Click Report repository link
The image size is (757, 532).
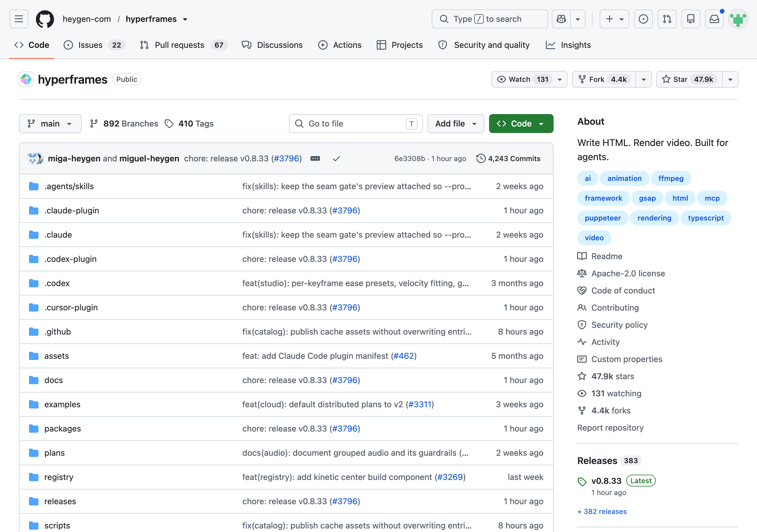pyautogui.click(x=610, y=427)
